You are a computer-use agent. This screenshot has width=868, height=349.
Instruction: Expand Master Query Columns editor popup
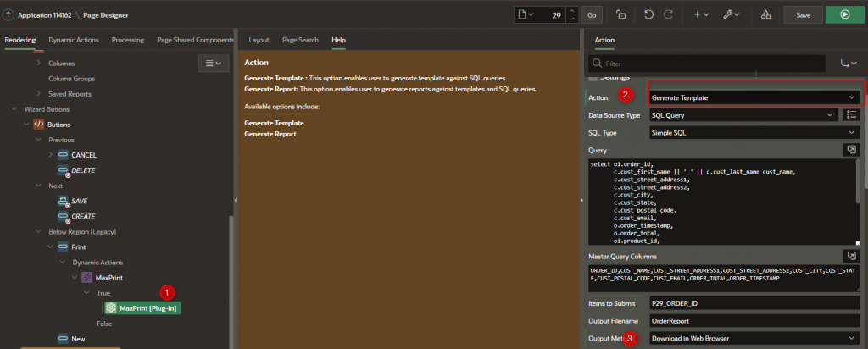tap(850, 255)
